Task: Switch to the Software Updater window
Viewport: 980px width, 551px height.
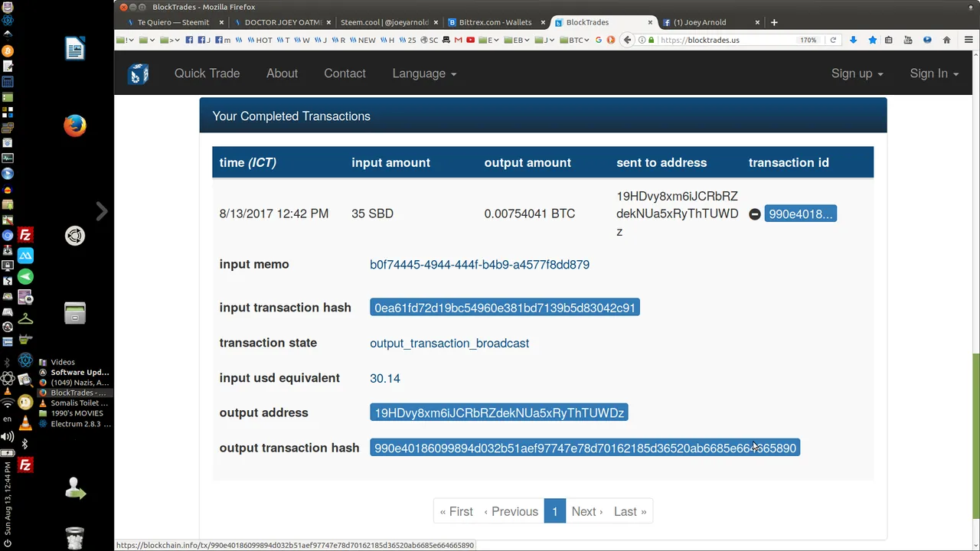Action: [75, 373]
